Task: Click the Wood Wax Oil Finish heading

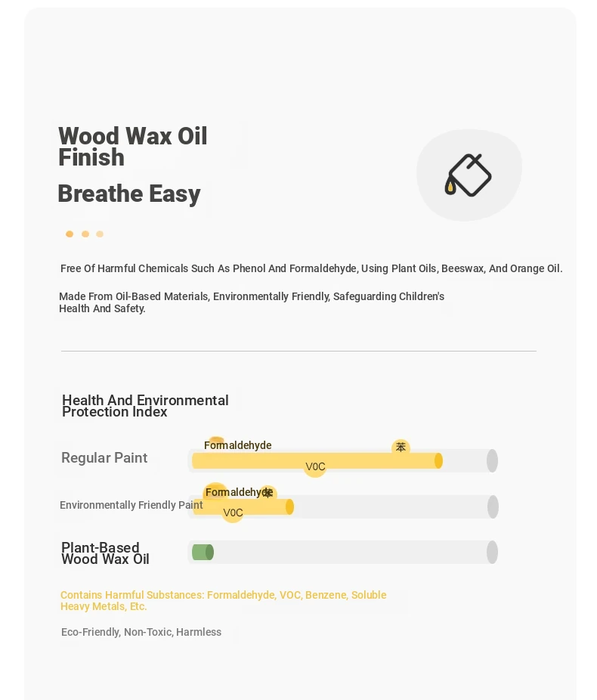Action: coord(132,147)
